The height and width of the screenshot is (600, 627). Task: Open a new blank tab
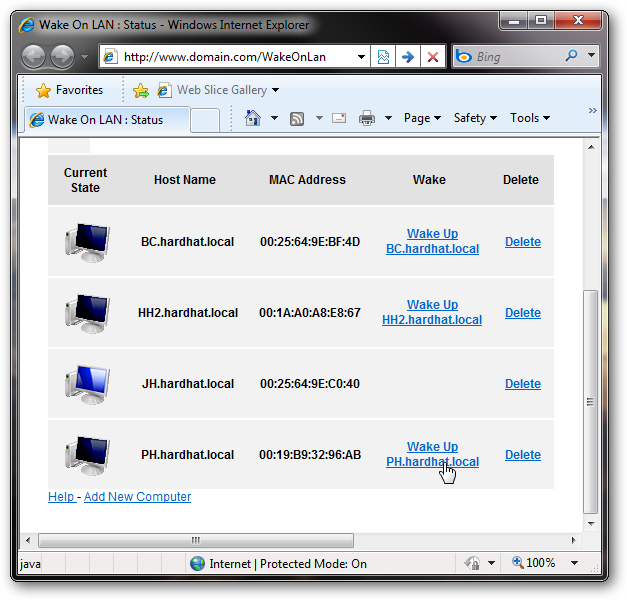coord(205,120)
